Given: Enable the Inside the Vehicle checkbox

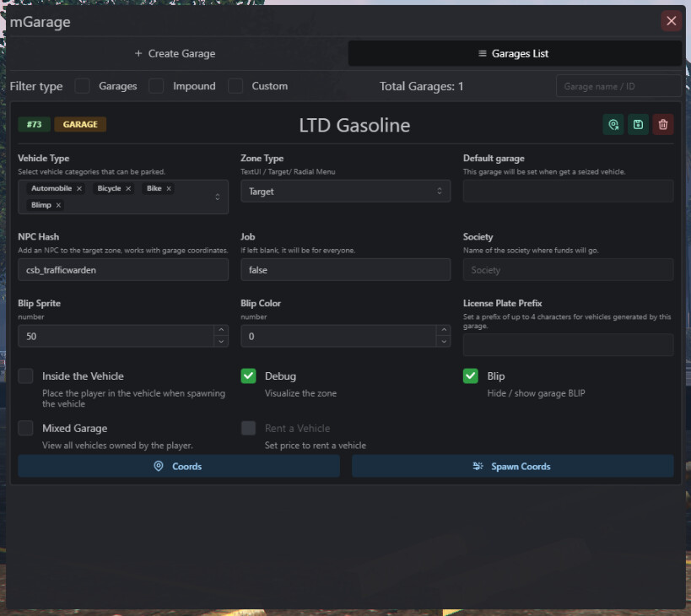Looking at the screenshot, I should click(26, 376).
